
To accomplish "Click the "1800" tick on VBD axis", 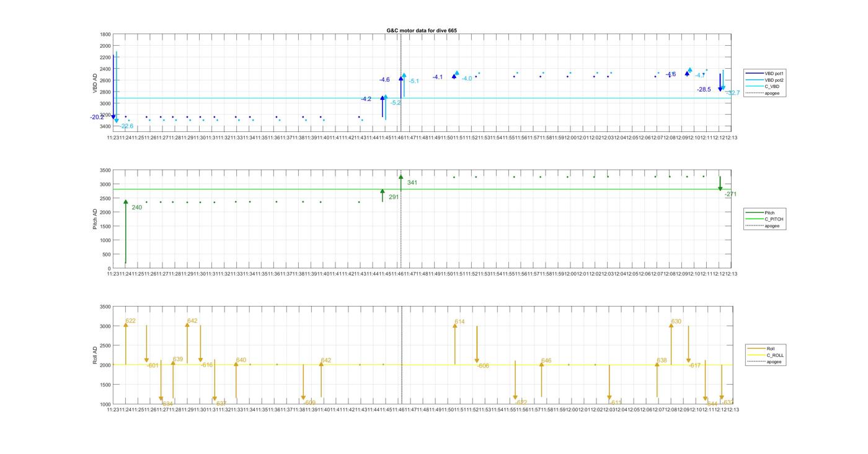I will click(x=104, y=34).
